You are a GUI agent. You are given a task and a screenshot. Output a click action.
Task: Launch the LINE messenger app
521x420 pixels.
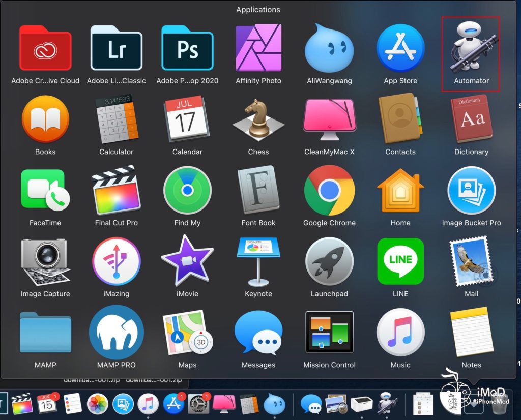(400, 261)
